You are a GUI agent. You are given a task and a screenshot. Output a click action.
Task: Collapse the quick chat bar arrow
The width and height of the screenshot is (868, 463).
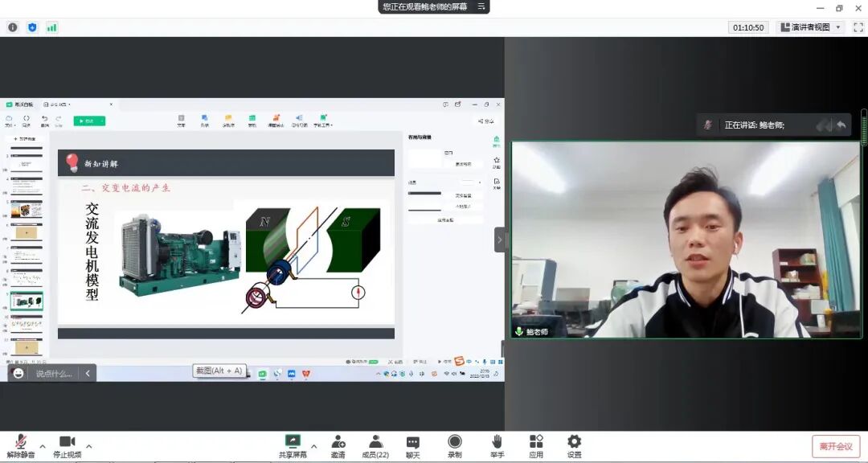coord(88,373)
